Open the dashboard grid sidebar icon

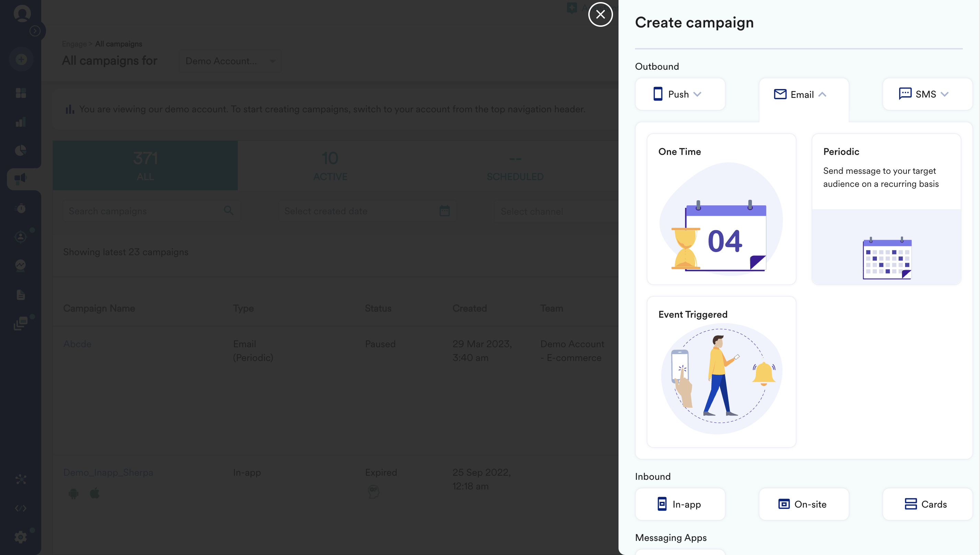[x=21, y=93]
